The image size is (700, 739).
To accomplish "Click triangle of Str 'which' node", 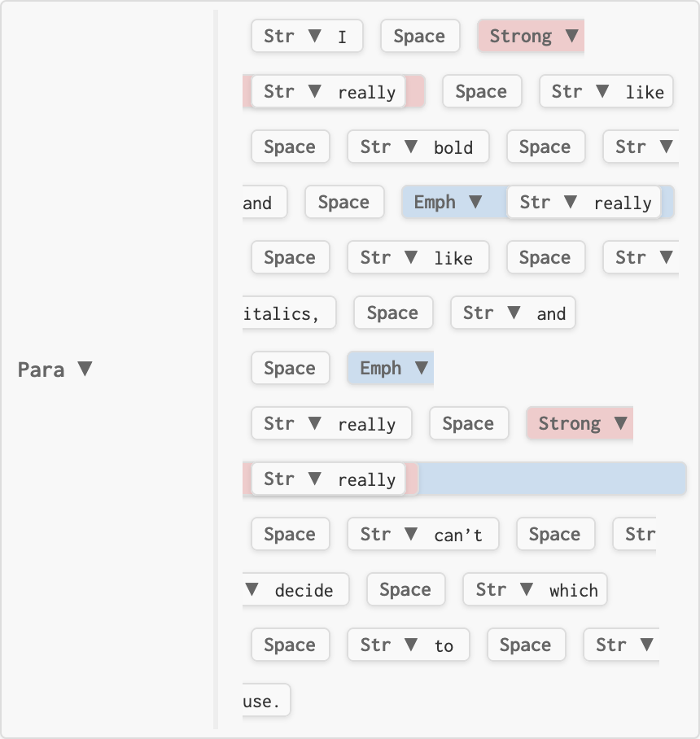I will (x=527, y=589).
